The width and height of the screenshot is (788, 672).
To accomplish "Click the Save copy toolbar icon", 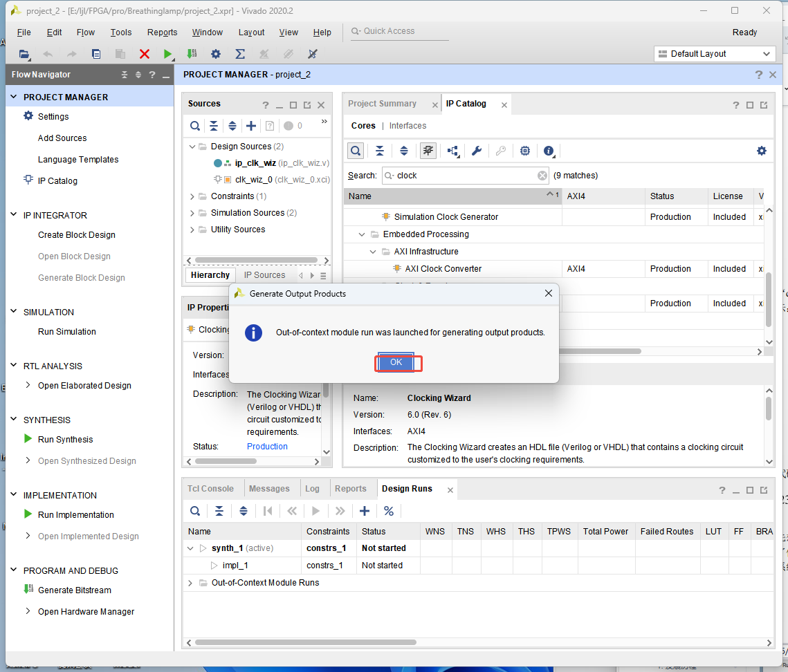I will coord(96,54).
